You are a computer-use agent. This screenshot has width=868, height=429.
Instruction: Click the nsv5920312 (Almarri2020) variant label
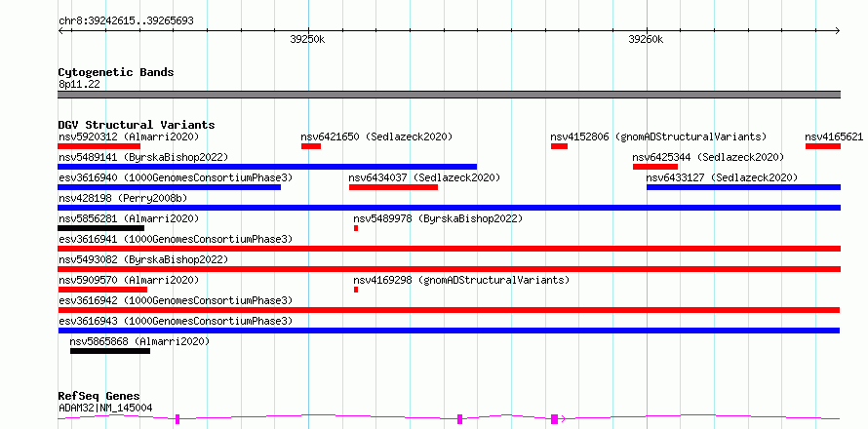pyautogui.click(x=129, y=136)
